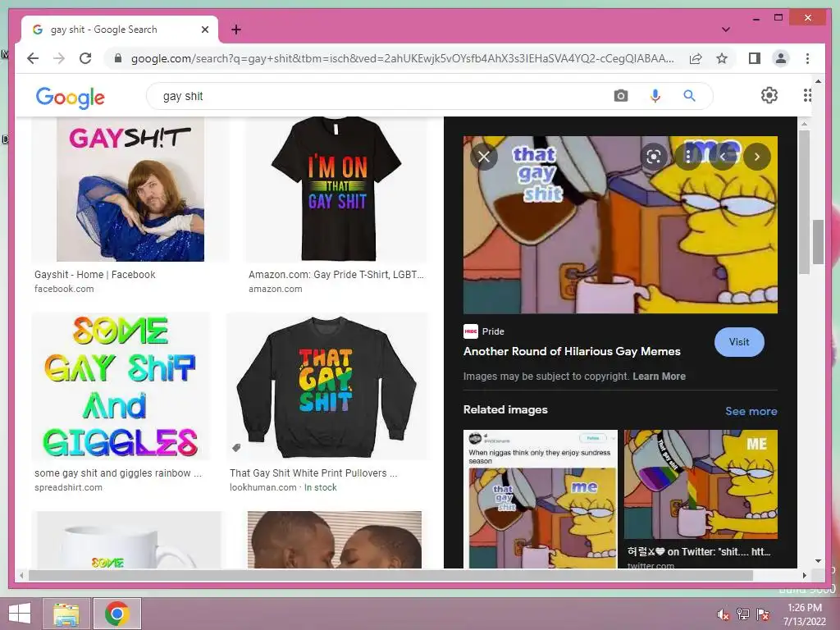This screenshot has height=630, width=840.
Task: Open File Explorer from taskbar
Action: [66, 614]
